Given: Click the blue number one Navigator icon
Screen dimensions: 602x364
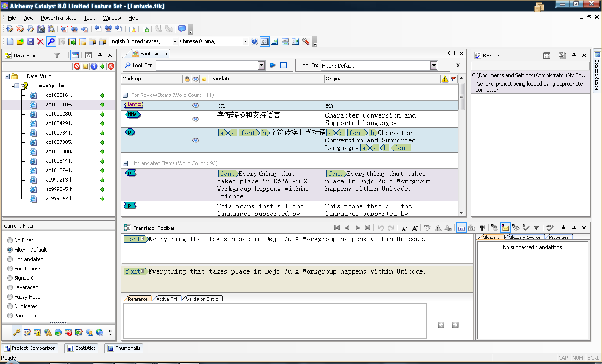Looking at the screenshot, I should (x=94, y=66).
